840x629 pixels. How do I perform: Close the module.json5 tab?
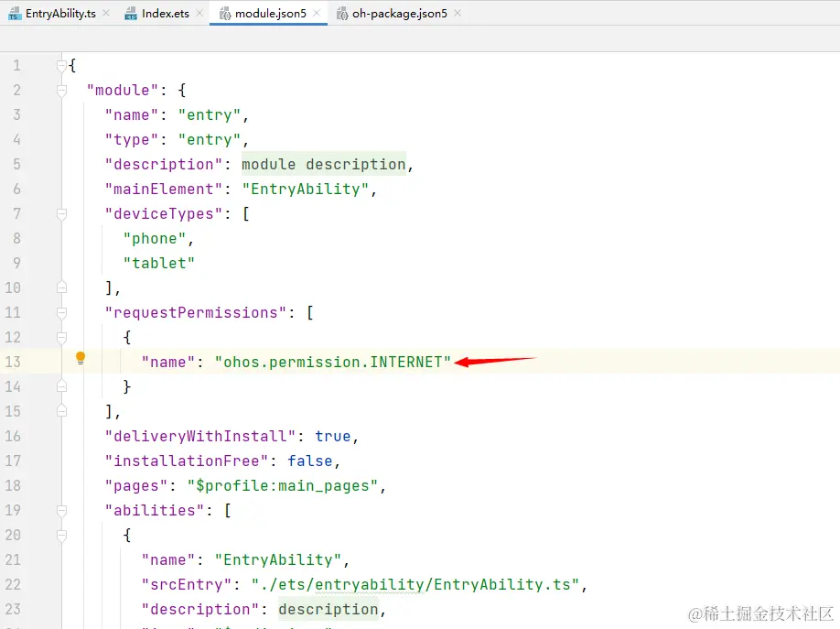(x=317, y=13)
